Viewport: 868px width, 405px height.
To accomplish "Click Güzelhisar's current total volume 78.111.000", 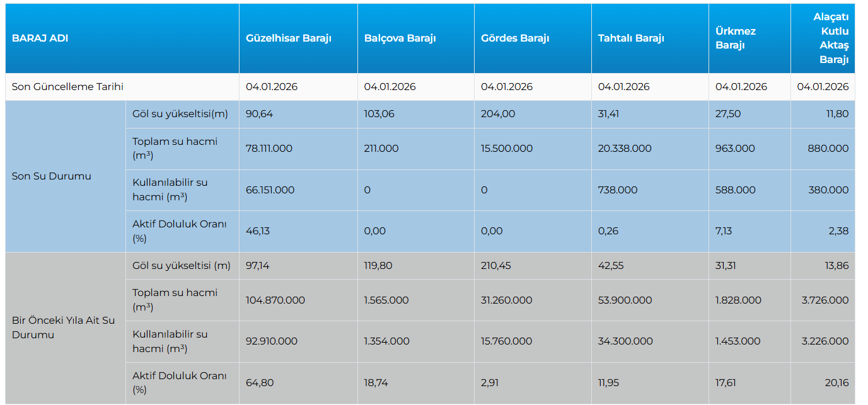I will [269, 149].
